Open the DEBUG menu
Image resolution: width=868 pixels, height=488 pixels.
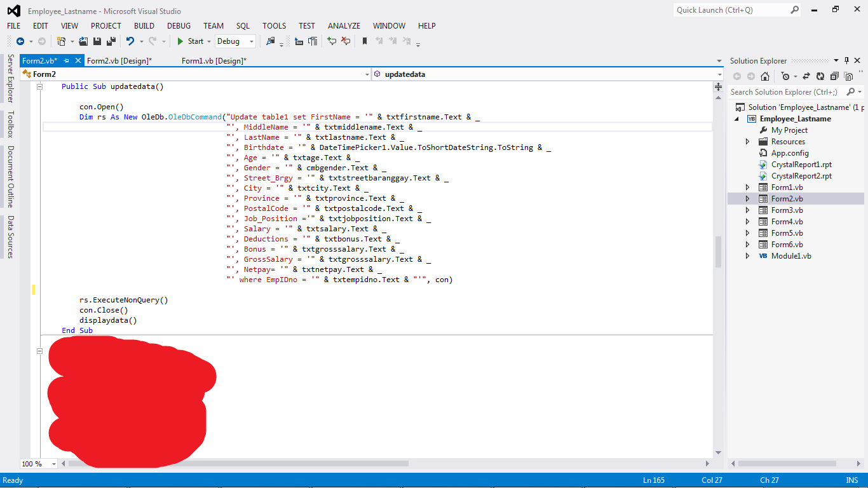179,26
